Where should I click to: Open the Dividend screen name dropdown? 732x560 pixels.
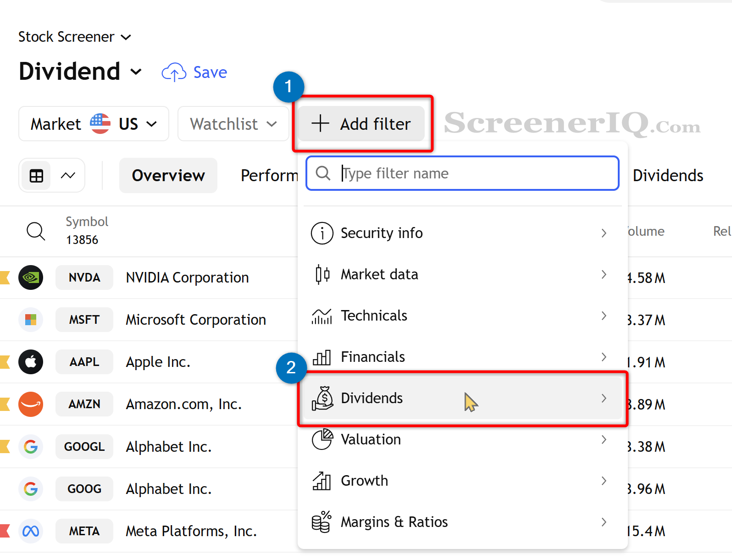coord(80,72)
